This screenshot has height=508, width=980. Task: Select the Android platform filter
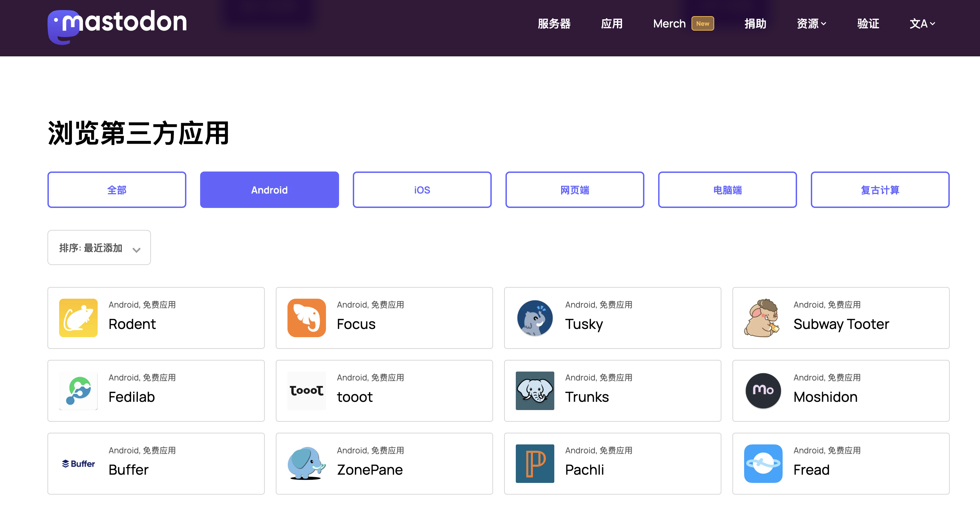[269, 190]
